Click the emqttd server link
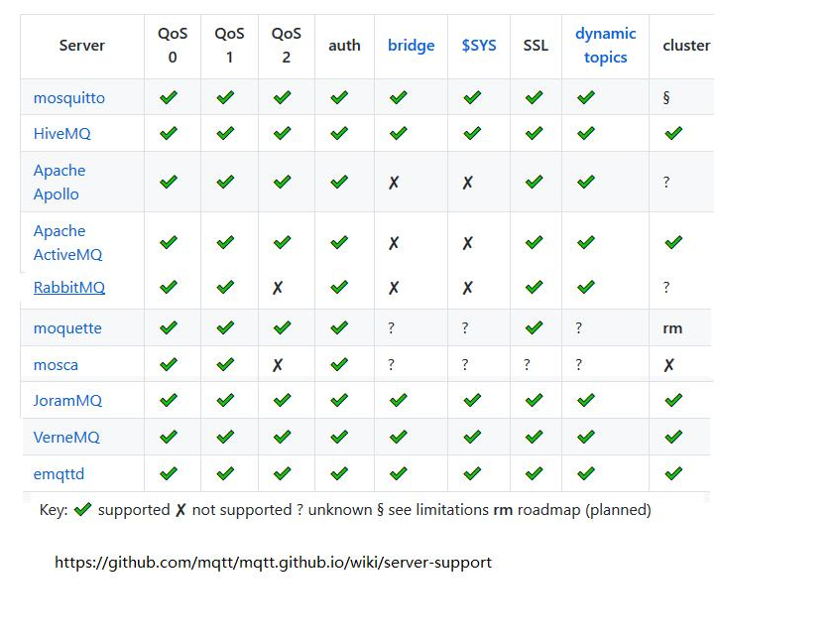Viewport: 840px width, 644px height. tap(59, 473)
